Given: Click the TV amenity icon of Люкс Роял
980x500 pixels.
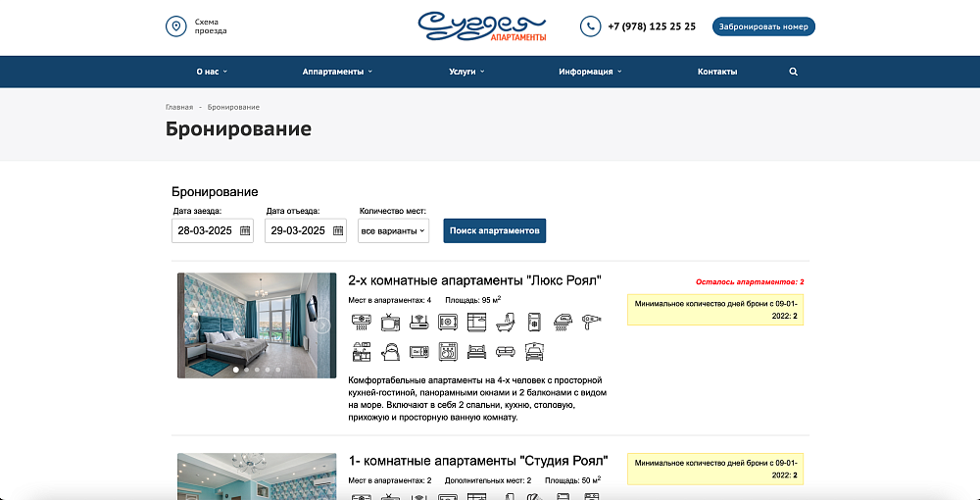Looking at the screenshot, I should point(390,322).
